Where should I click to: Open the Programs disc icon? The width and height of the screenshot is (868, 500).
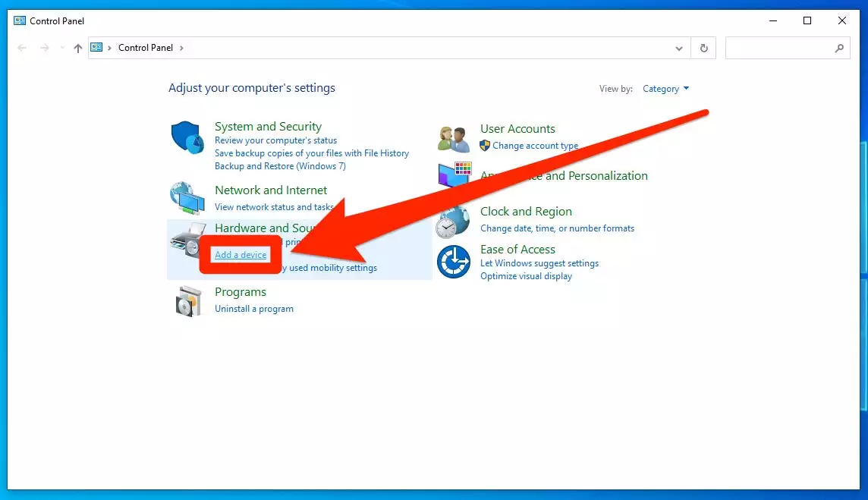(187, 300)
